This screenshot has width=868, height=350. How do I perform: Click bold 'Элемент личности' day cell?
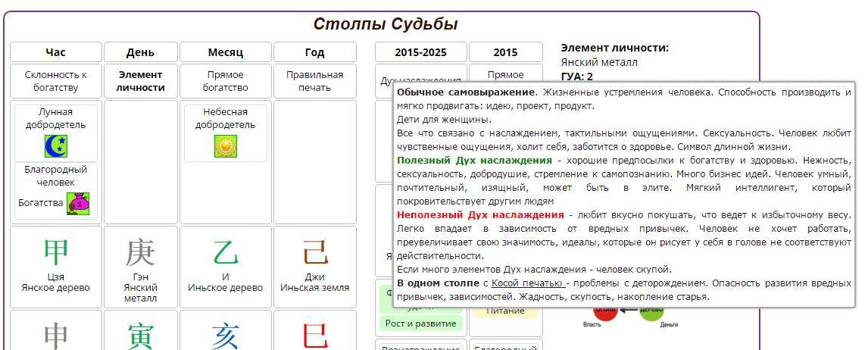[x=141, y=81]
